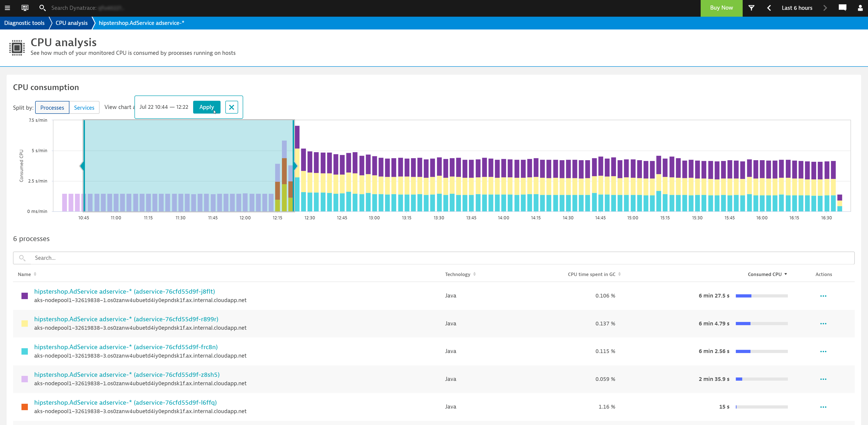Click the Actions column header
Viewport: 868px width, 425px height.
(x=823, y=274)
